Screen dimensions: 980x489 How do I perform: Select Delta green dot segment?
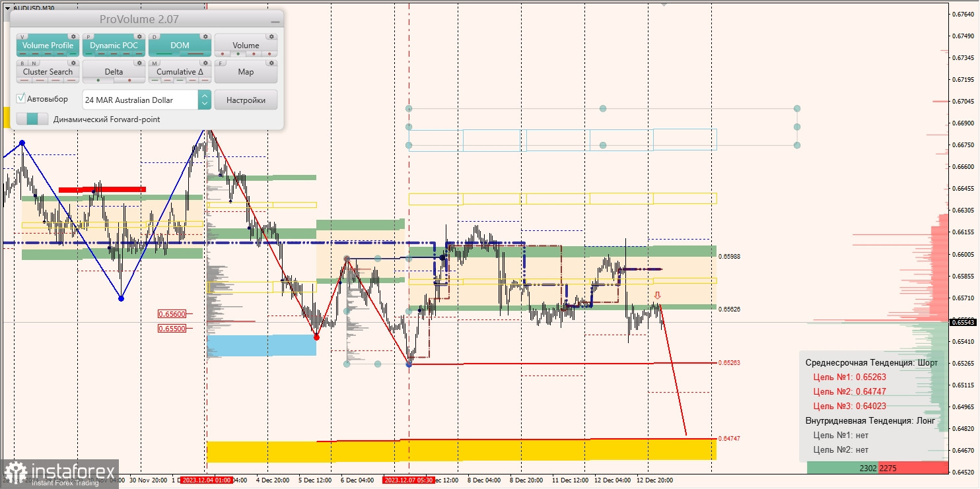click(98, 81)
